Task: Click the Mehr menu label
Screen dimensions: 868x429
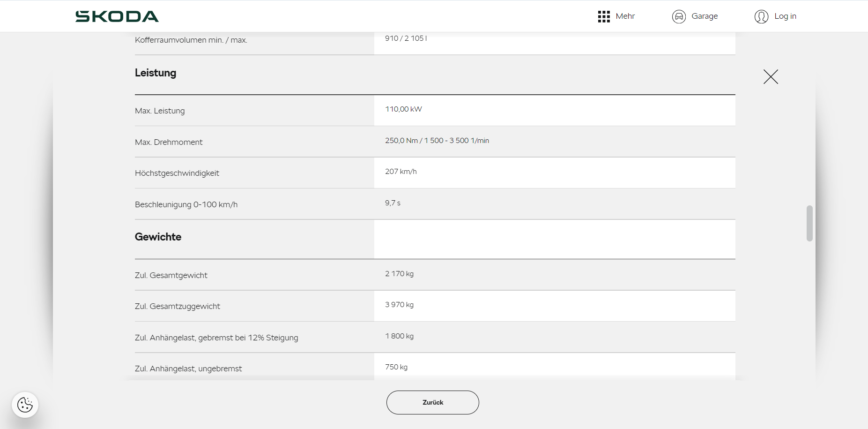Action: tap(625, 16)
